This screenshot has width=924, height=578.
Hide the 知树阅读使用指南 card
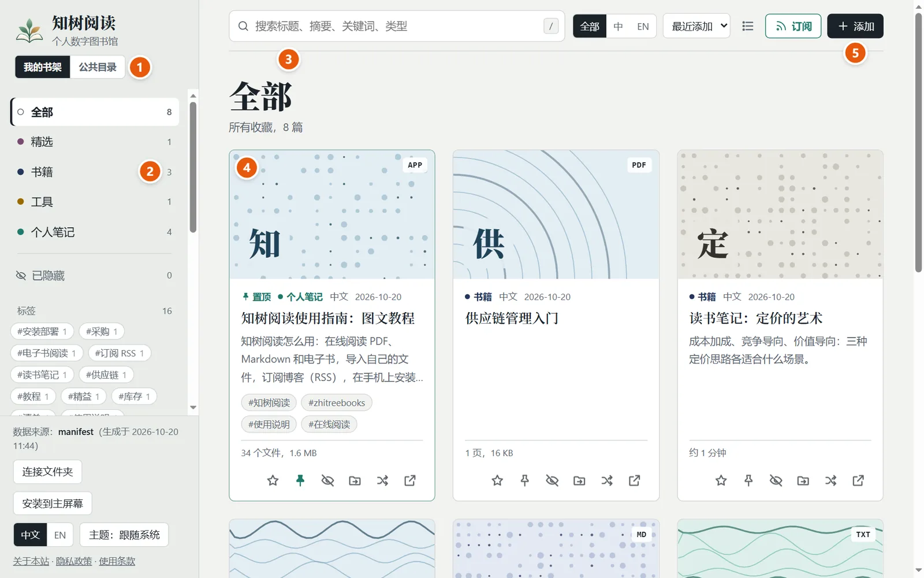(x=327, y=480)
